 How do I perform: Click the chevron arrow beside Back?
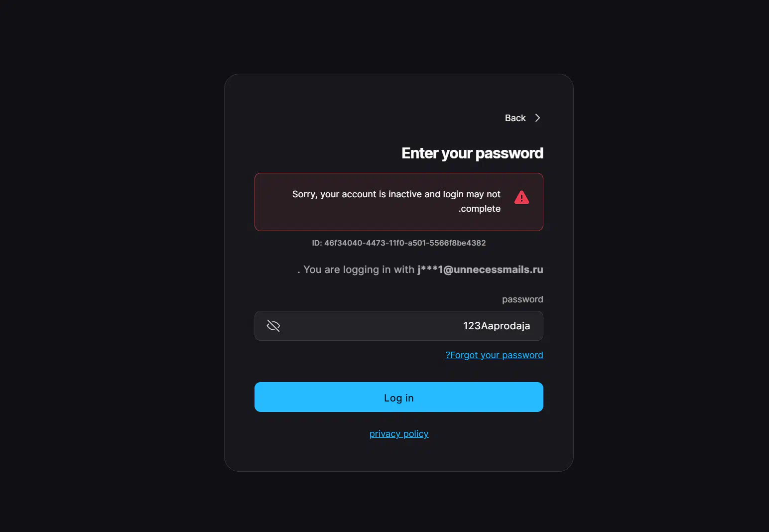pos(537,118)
